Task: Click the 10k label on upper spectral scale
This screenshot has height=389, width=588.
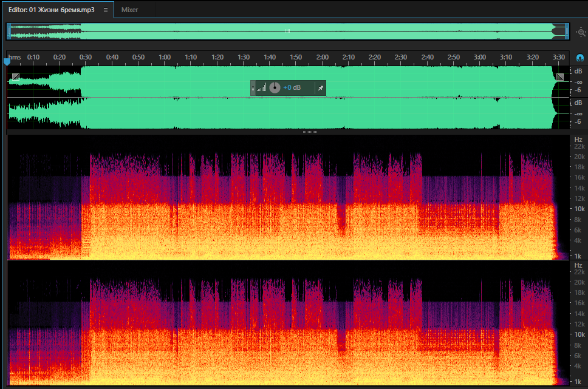Action: 579,209
